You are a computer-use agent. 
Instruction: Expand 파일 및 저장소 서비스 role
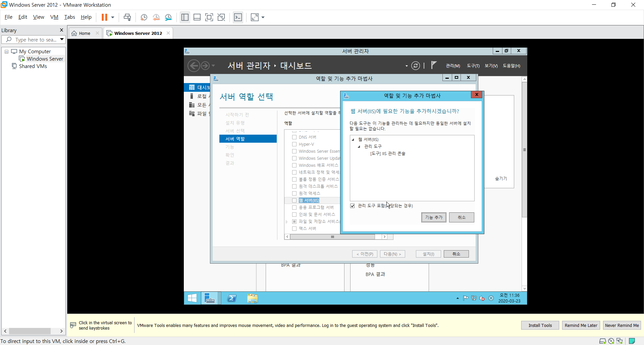[x=287, y=222]
